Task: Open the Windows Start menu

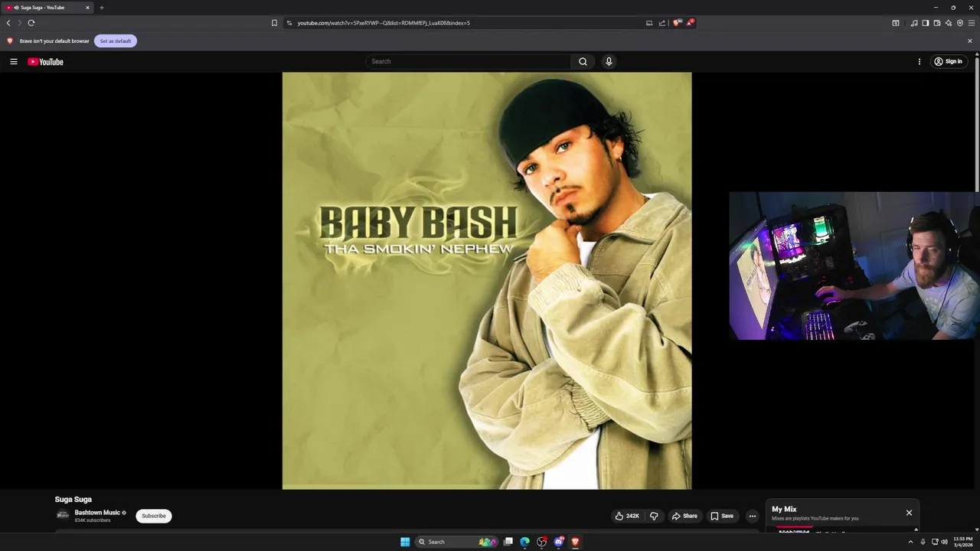Action: pyautogui.click(x=405, y=542)
